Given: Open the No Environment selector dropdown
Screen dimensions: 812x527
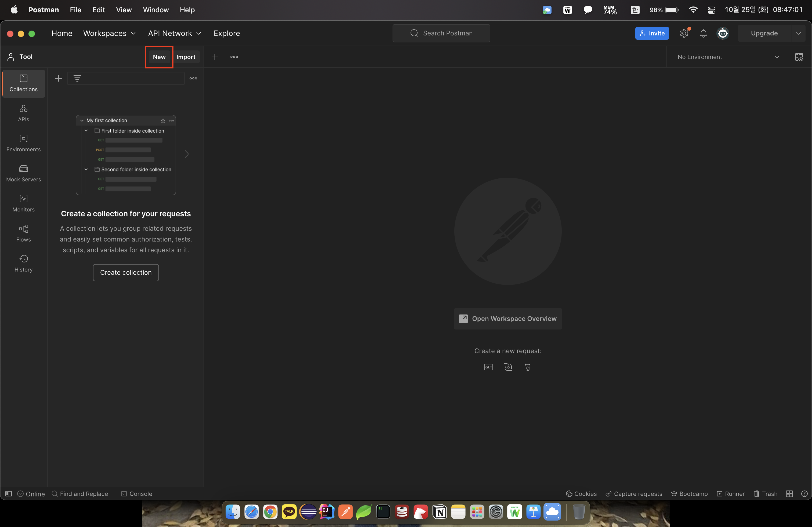Looking at the screenshot, I should pos(728,57).
